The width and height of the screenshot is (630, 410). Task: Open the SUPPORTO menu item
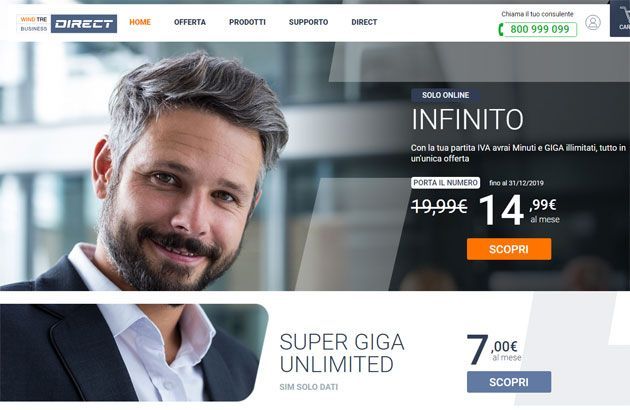tap(308, 22)
